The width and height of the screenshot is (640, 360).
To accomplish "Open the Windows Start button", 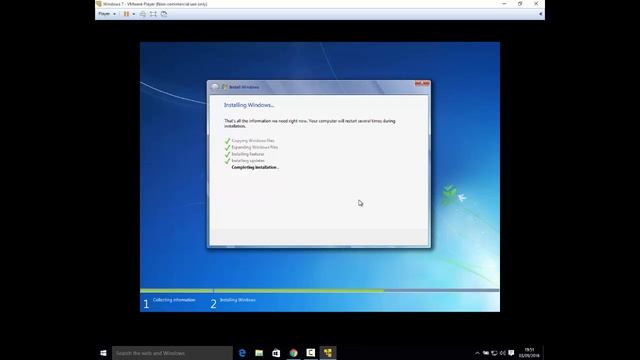I will [x=103, y=353].
